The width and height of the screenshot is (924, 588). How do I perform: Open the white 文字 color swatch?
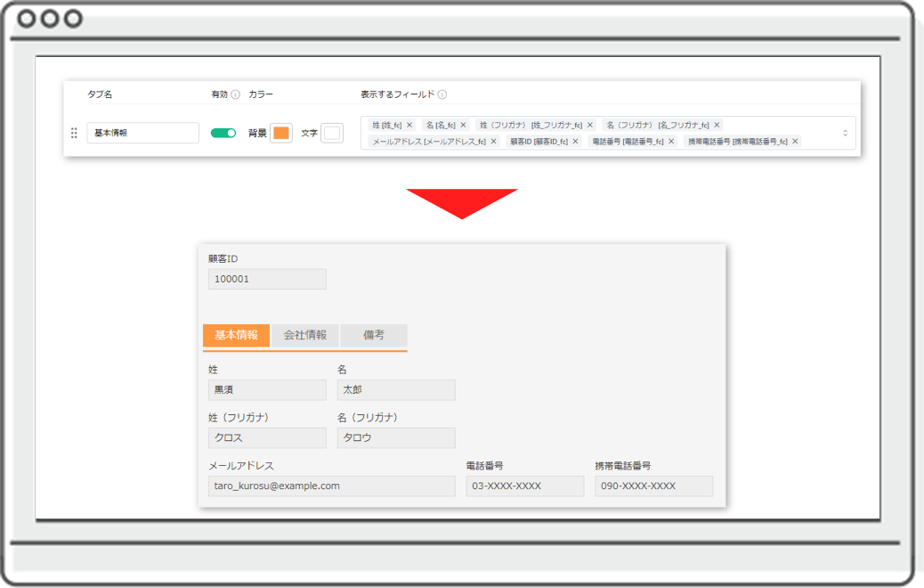coord(332,133)
